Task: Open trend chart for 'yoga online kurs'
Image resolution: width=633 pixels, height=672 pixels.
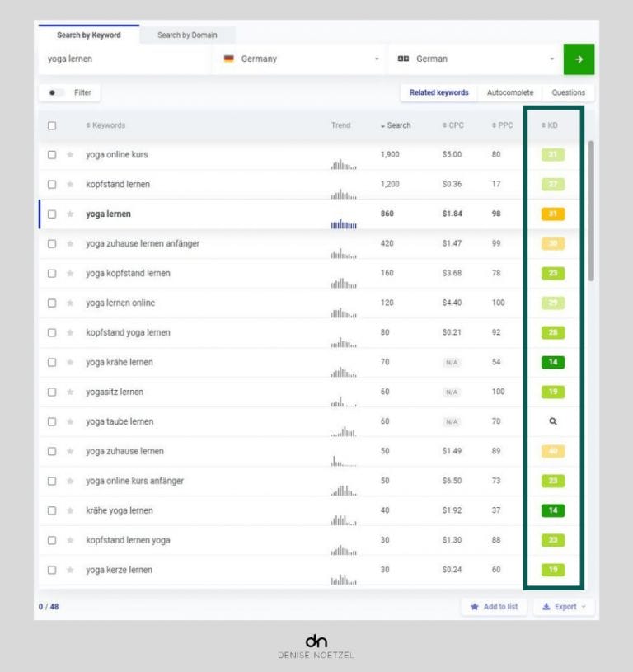Action: (x=344, y=164)
